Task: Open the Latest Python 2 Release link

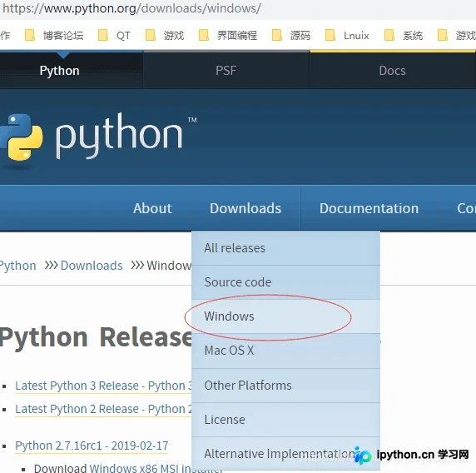Action: point(103,409)
